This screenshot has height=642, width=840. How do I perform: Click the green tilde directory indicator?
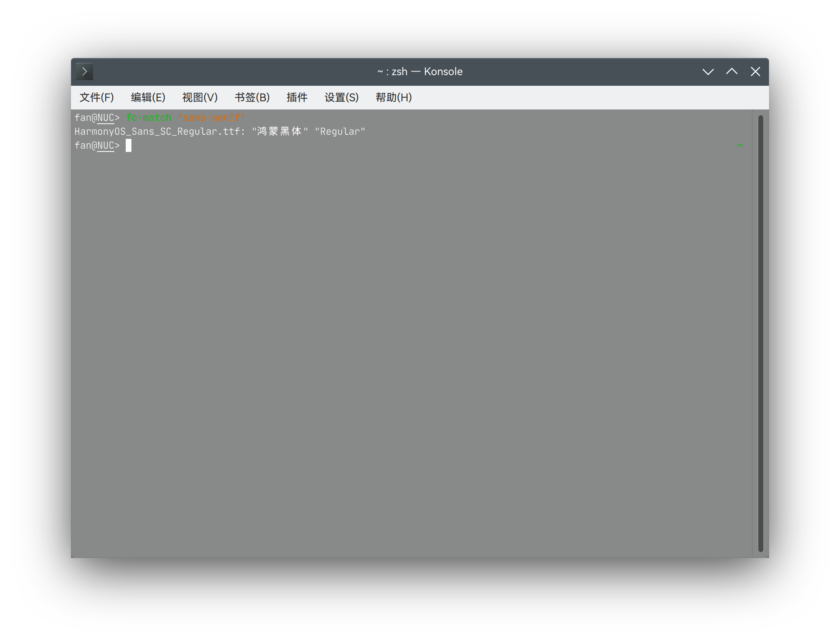click(x=740, y=145)
